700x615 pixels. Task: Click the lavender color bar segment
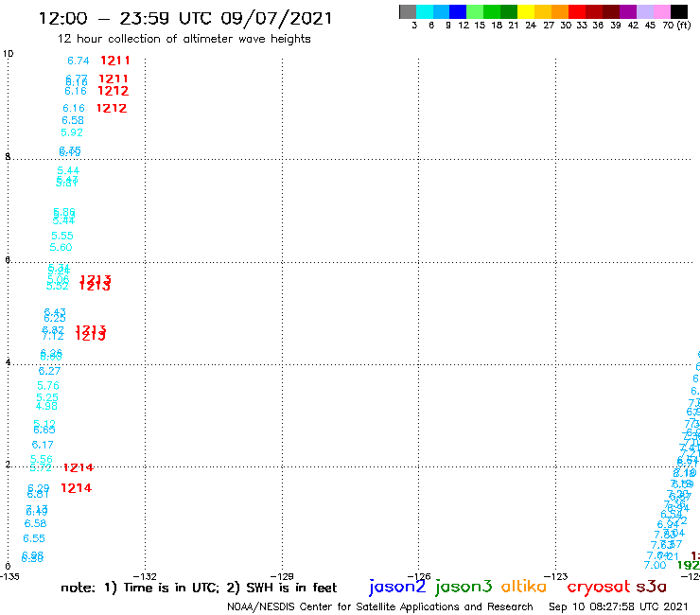[x=644, y=11]
